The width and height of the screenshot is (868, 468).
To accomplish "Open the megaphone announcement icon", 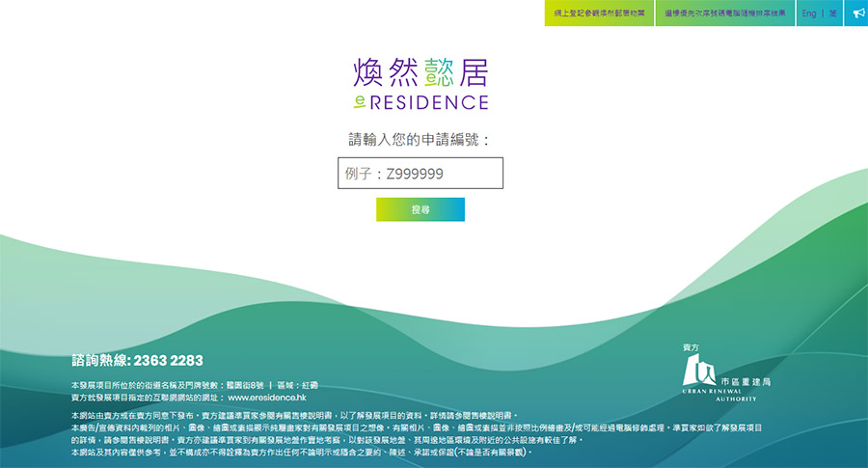I will coord(856,13).
